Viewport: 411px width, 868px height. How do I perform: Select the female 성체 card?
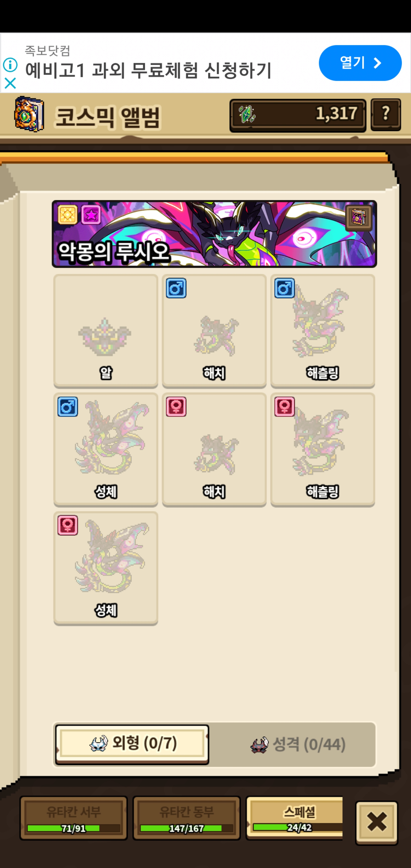point(106,568)
